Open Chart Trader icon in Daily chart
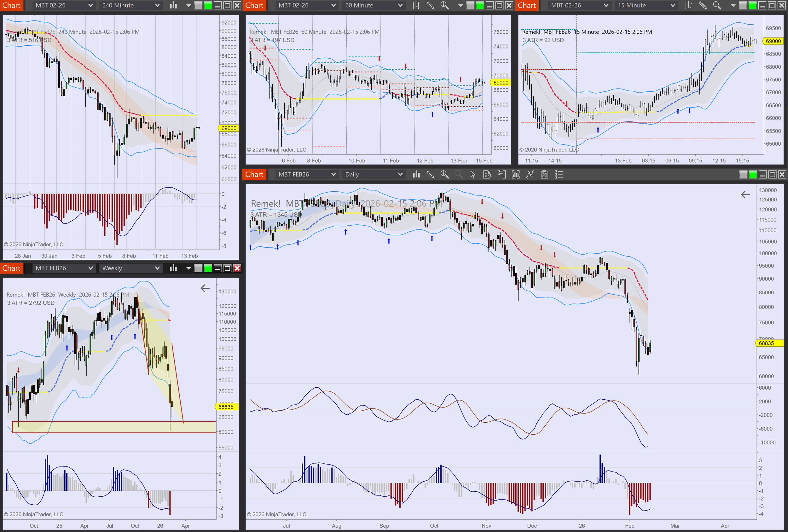The width and height of the screenshot is (788, 532). click(501, 175)
